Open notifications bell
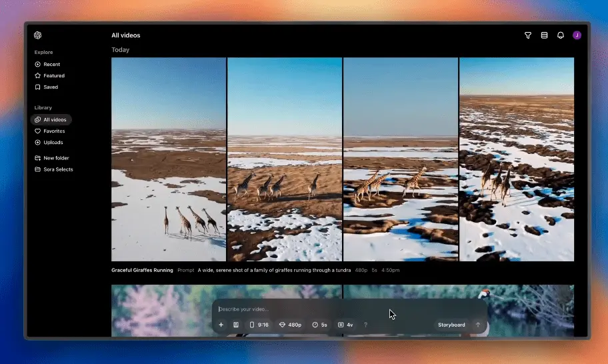608x364 pixels. tap(561, 35)
